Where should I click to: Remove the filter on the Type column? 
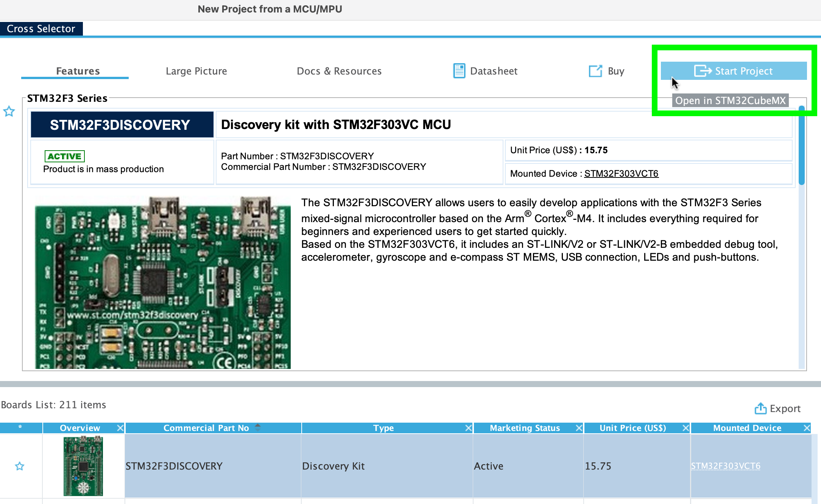click(469, 428)
